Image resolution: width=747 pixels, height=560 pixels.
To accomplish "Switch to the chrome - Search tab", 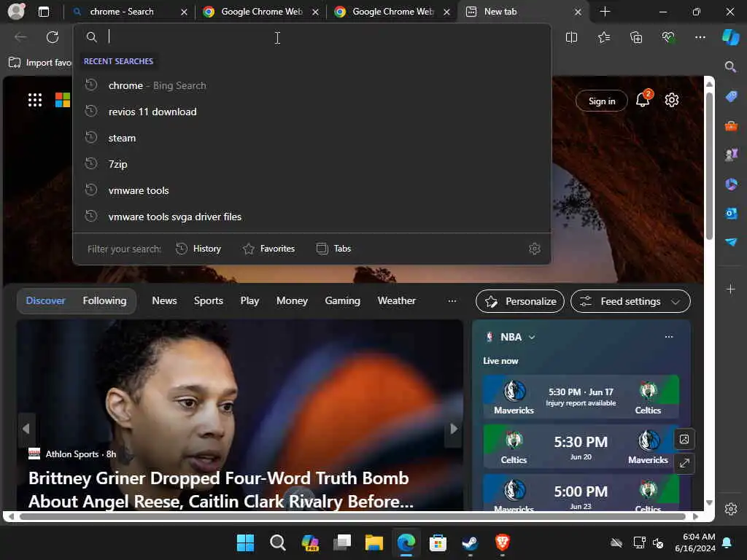I will [x=128, y=12].
